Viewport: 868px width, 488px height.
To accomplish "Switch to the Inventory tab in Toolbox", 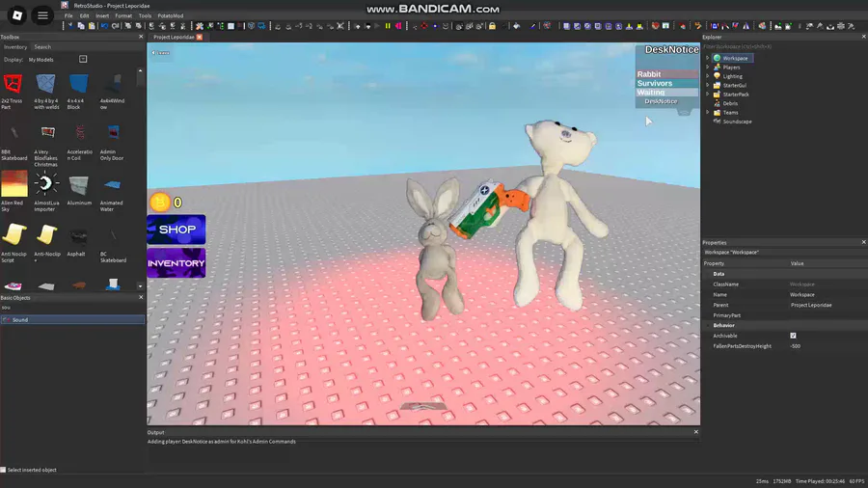I will click(x=15, y=47).
